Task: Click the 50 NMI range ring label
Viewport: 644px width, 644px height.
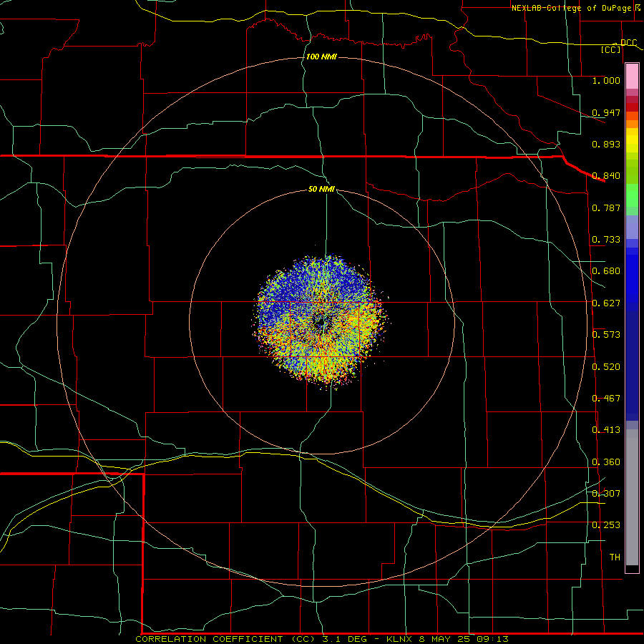Action: point(321,189)
